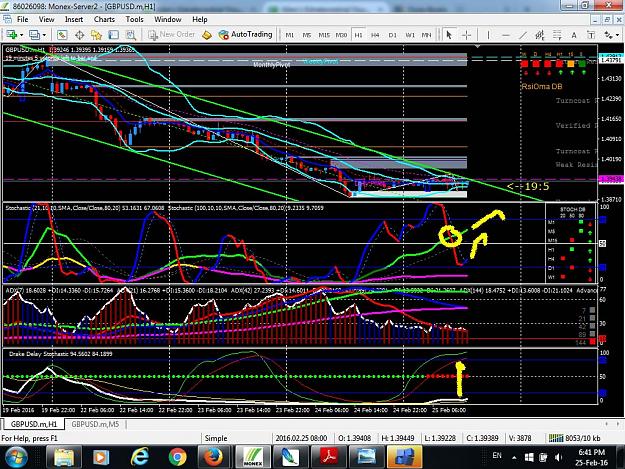Open the Help menu
The image size is (625, 469).
[x=200, y=19]
